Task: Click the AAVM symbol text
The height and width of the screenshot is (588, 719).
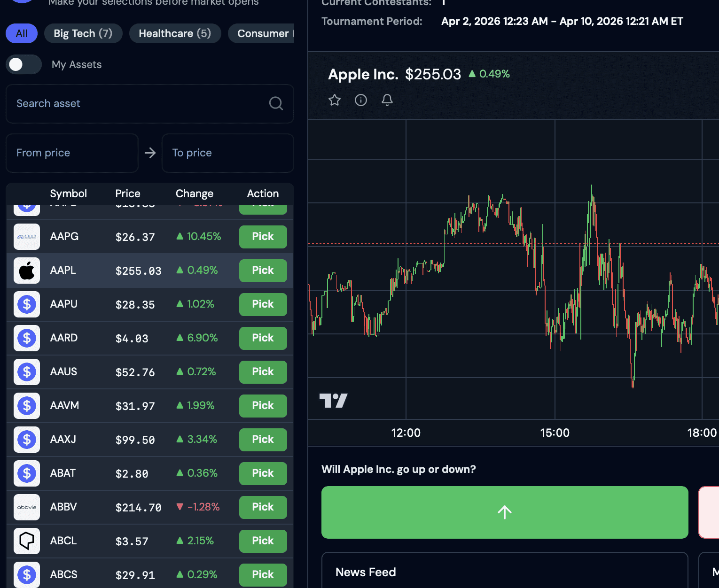Action: click(65, 406)
